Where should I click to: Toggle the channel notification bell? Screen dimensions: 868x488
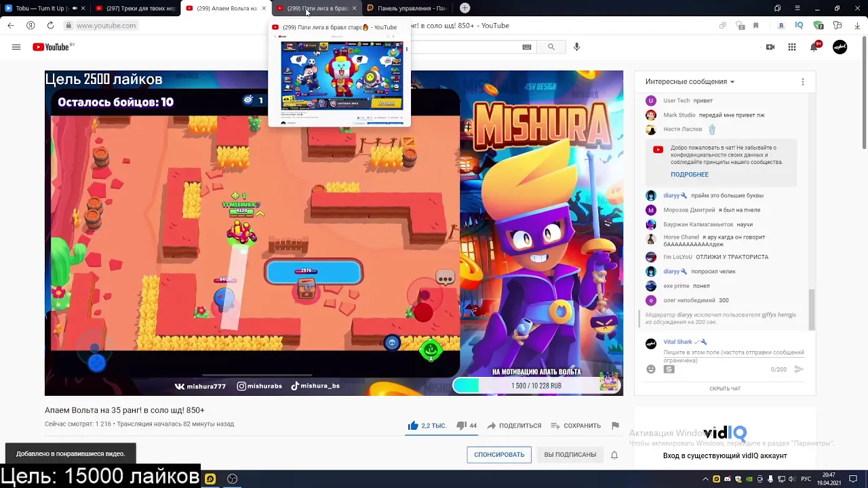pyautogui.click(x=614, y=455)
